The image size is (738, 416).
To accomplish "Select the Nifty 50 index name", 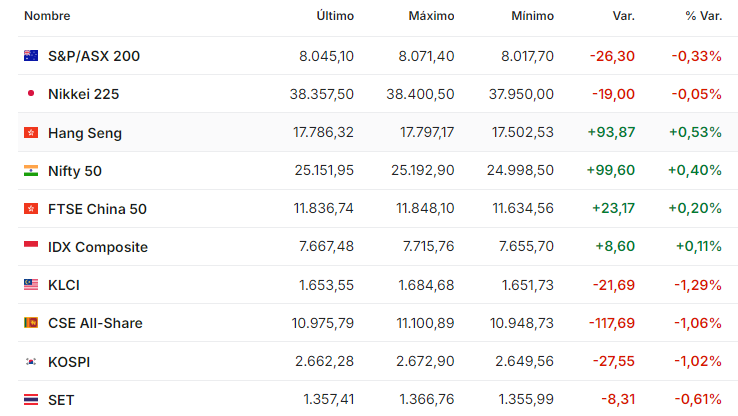I will click(x=75, y=171).
